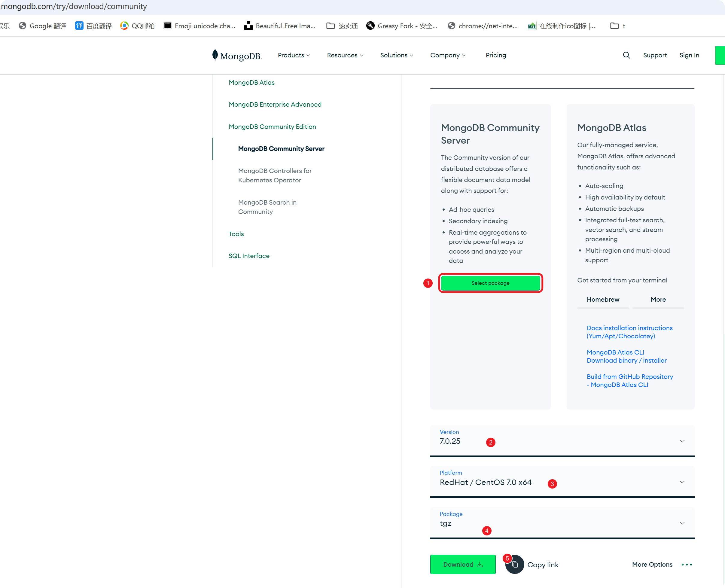Open the QQ mail bookmark
The height and width of the screenshot is (588, 725).
pos(138,26)
